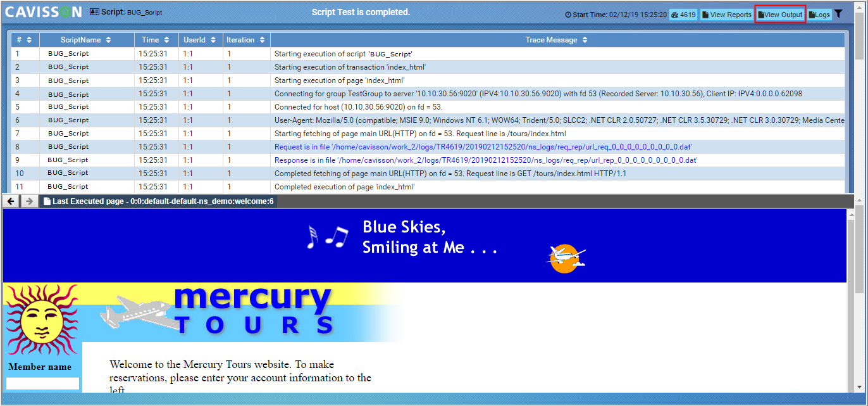Select trace 'Starting execution of page index_html'

(x=340, y=80)
